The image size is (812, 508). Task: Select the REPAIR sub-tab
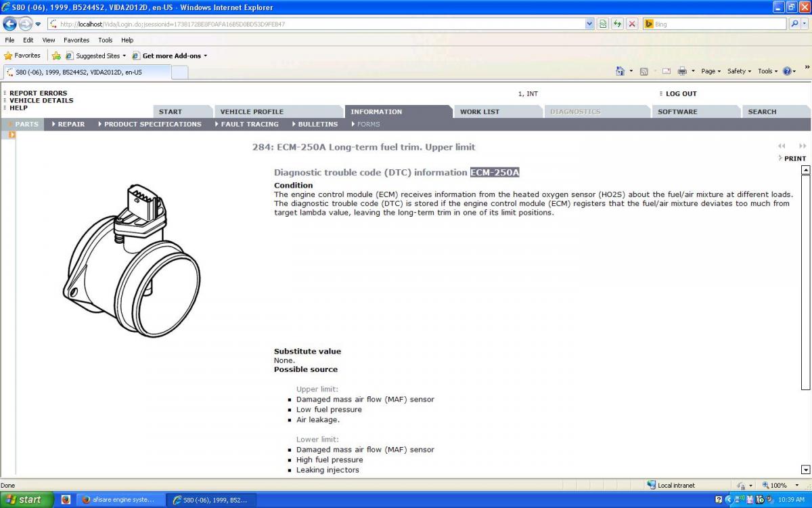(x=68, y=124)
